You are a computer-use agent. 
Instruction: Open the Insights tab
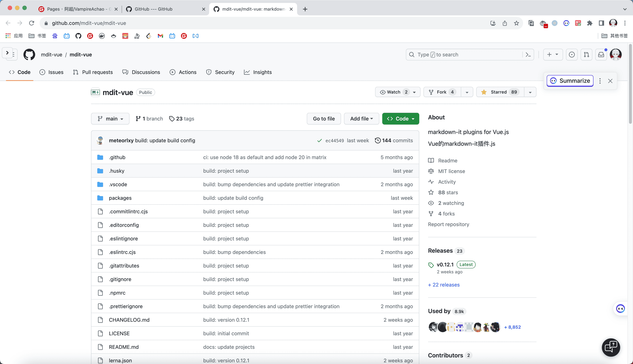tap(258, 72)
